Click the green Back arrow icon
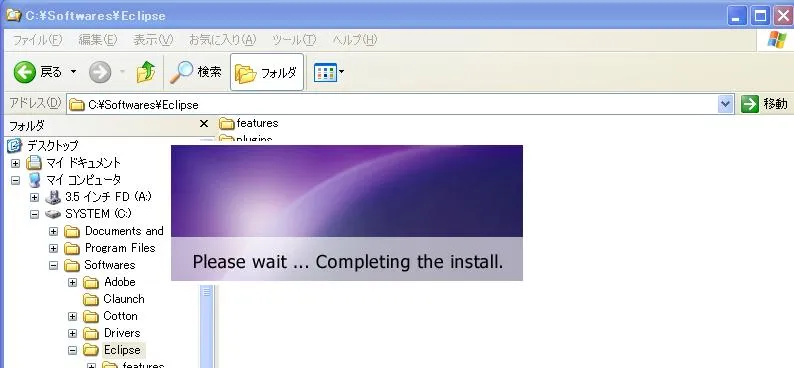The image size is (794, 368). [x=24, y=72]
